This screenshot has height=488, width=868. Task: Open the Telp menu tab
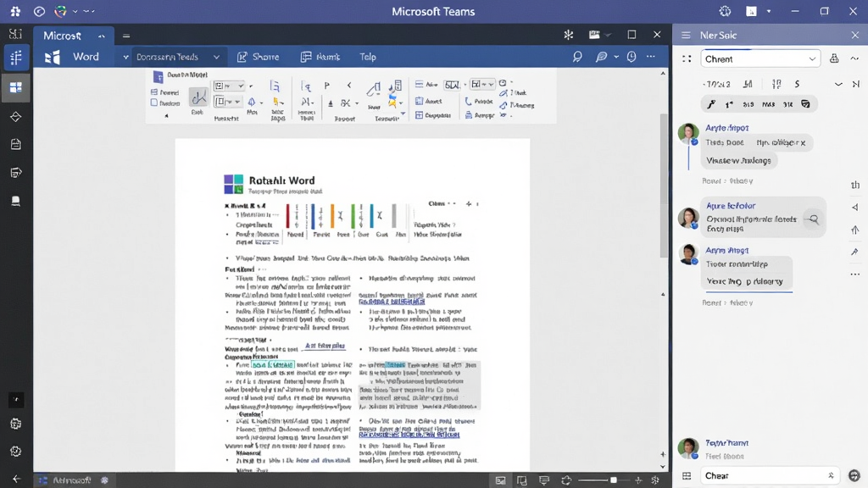[368, 57]
